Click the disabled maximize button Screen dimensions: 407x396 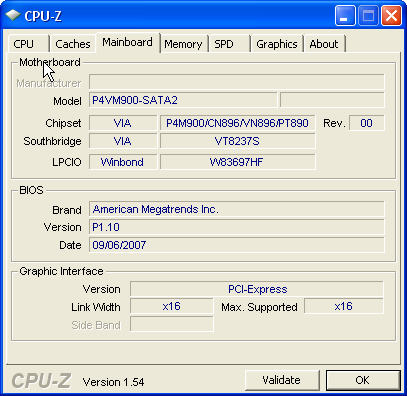pos(368,15)
